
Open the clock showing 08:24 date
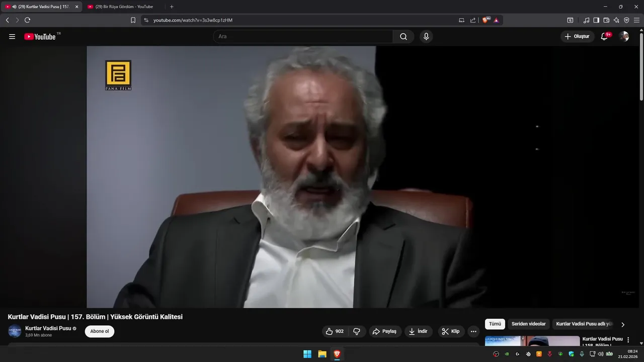tap(628, 354)
